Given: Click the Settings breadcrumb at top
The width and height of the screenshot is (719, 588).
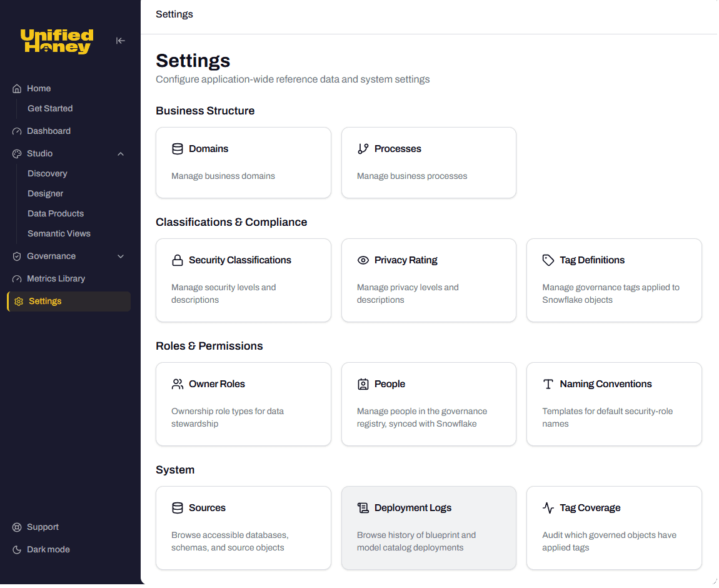Looking at the screenshot, I should 174,14.
